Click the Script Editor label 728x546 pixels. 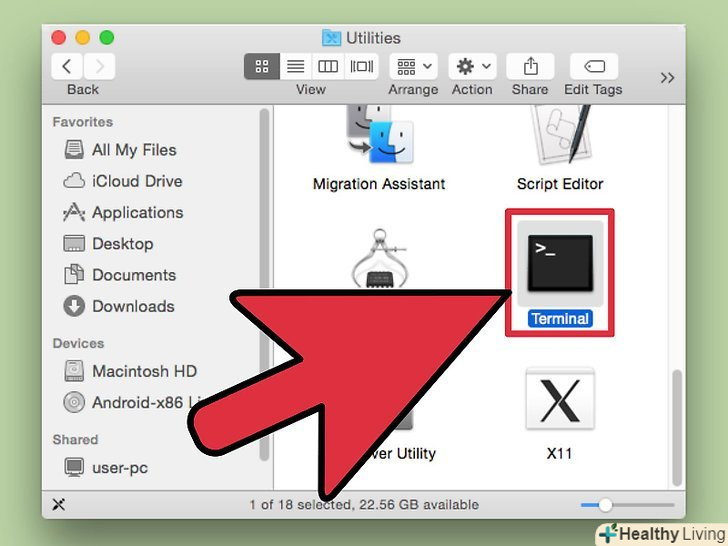pyautogui.click(x=560, y=184)
